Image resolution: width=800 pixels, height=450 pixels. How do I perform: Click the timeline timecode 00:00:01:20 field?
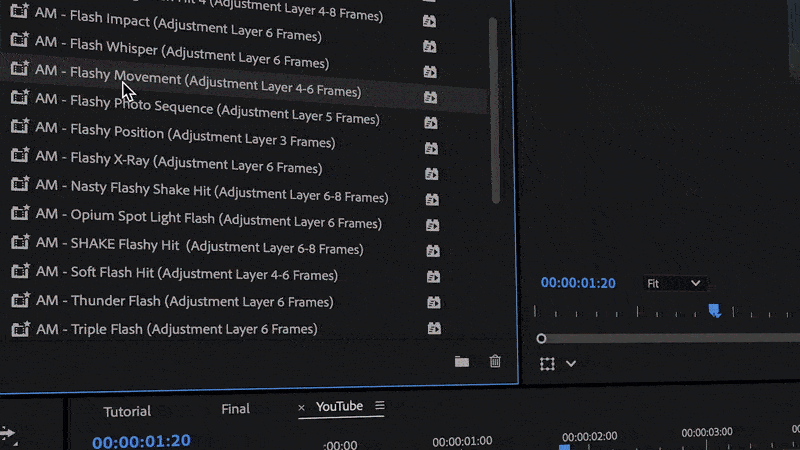[141, 440]
